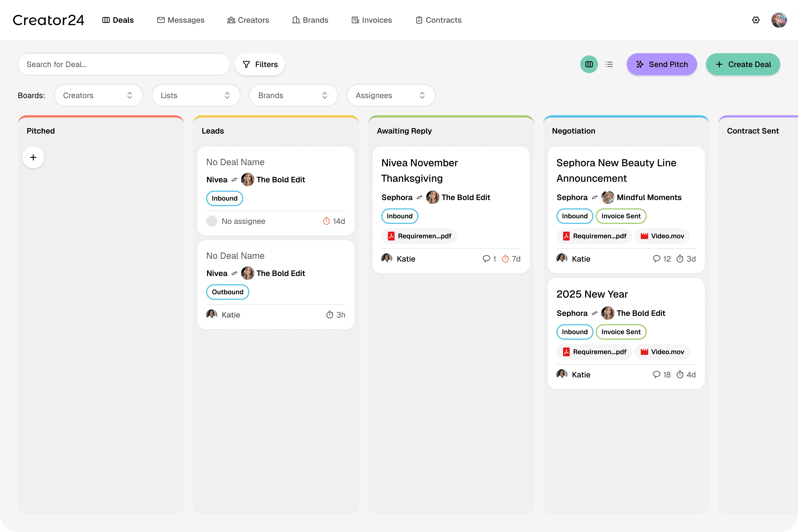Switch to board view toggle

[589, 64]
